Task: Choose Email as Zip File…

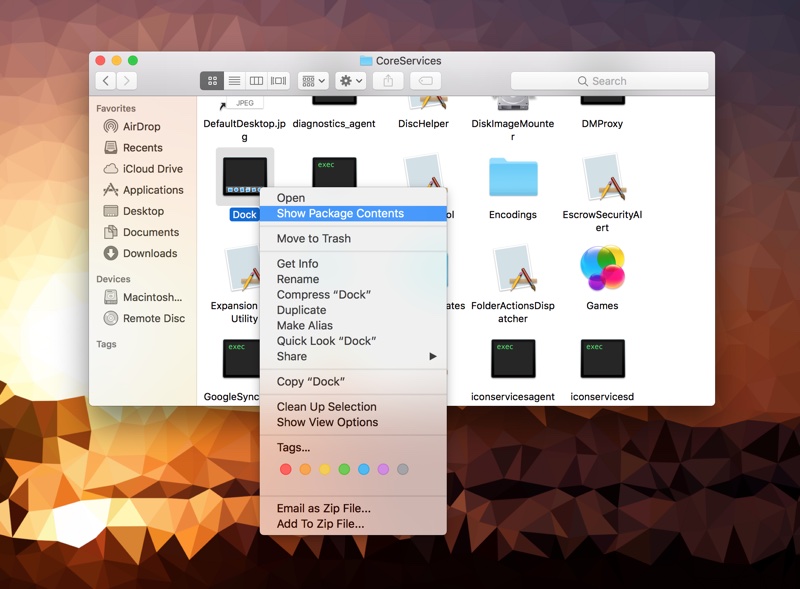Action: [353, 508]
